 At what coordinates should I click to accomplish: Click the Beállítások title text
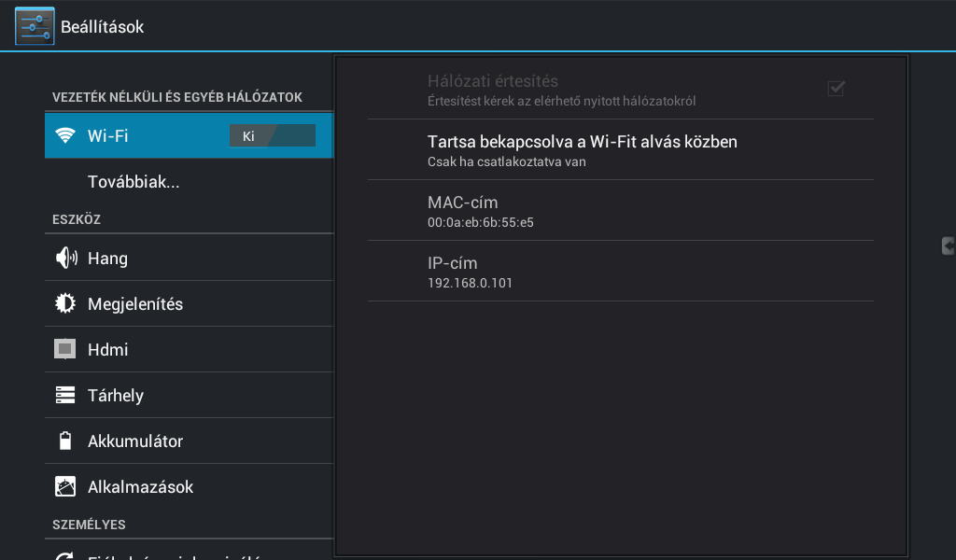102,27
